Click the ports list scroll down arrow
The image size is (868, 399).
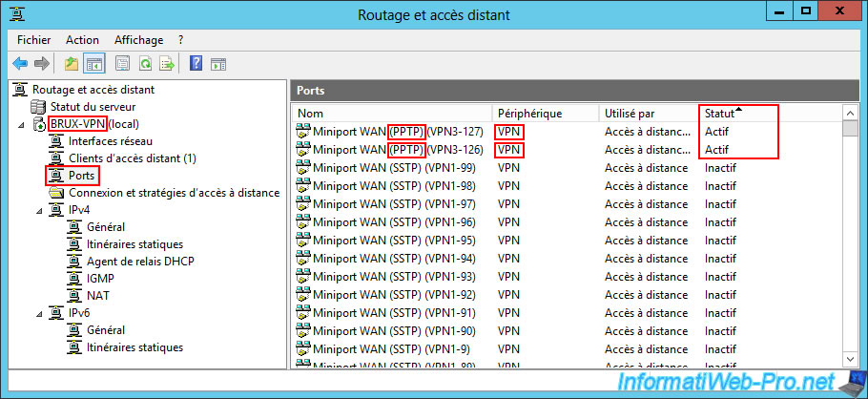point(852,358)
